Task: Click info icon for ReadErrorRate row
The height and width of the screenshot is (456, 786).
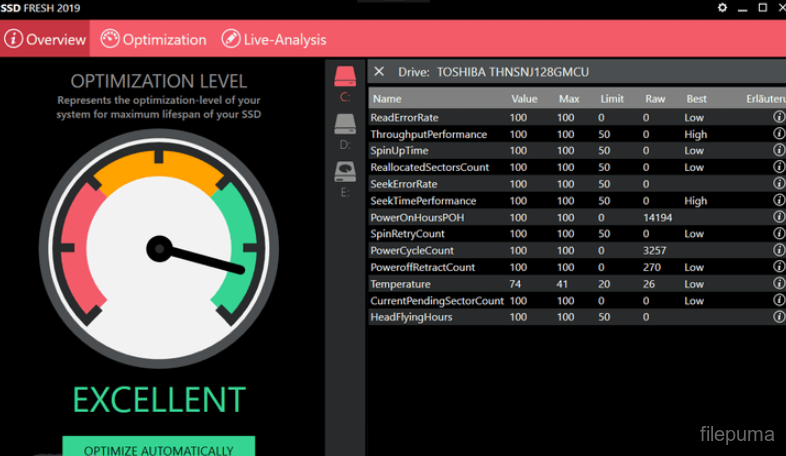Action: (778, 118)
